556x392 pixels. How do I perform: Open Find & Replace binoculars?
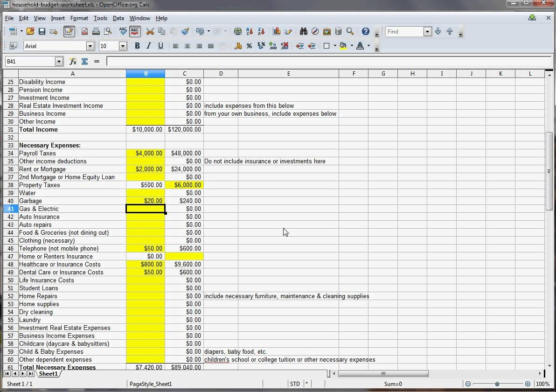click(x=304, y=32)
